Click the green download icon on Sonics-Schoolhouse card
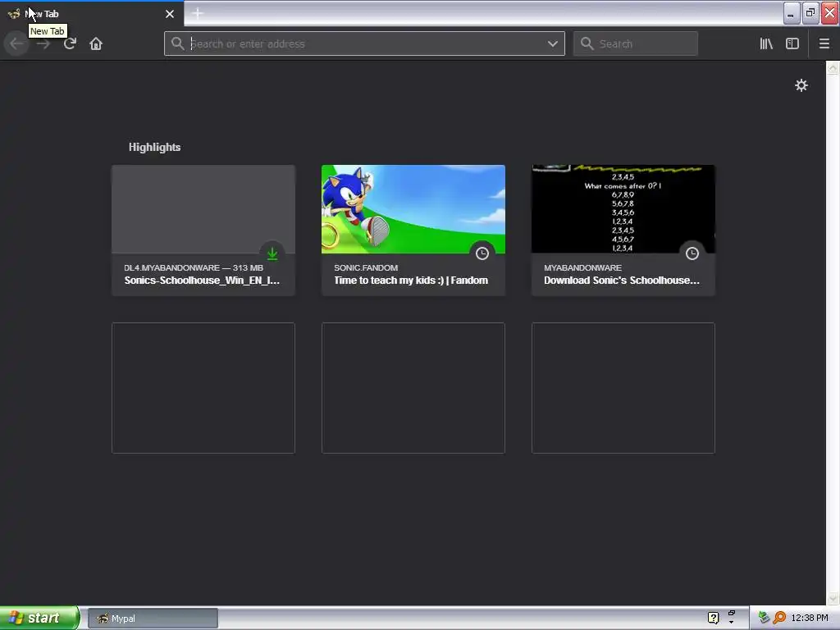Viewport: 840px width, 630px height. [272, 253]
